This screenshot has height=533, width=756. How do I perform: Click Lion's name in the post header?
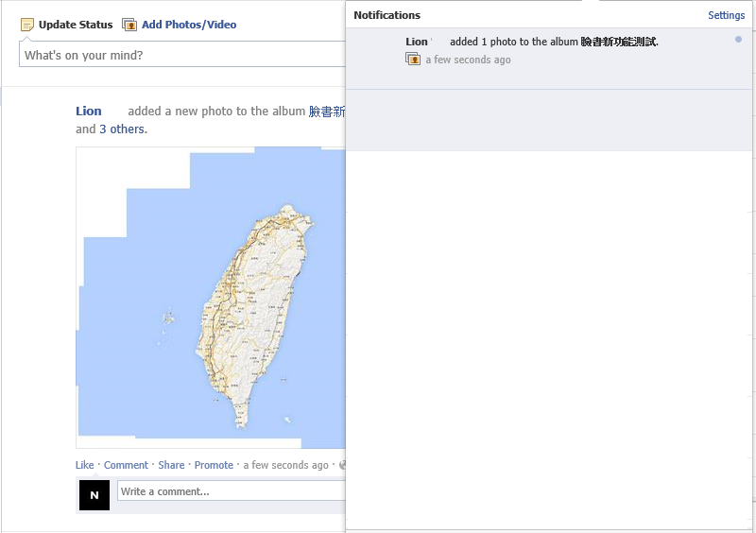pyautogui.click(x=89, y=111)
